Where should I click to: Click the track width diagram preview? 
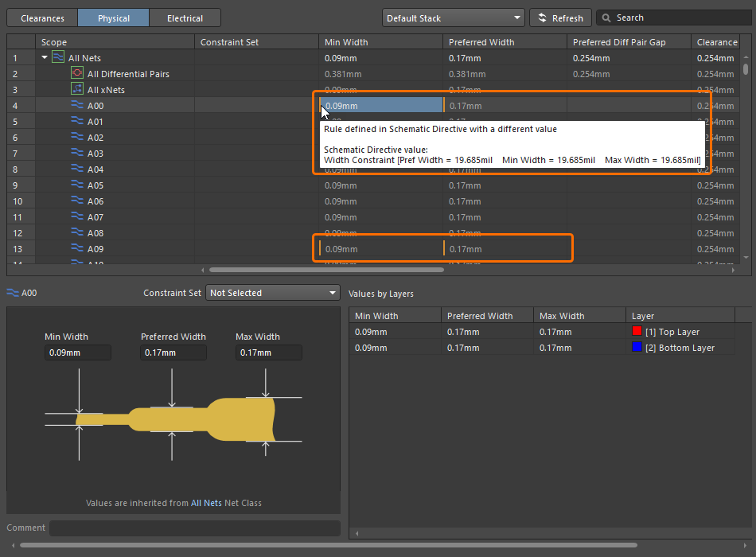(x=173, y=415)
